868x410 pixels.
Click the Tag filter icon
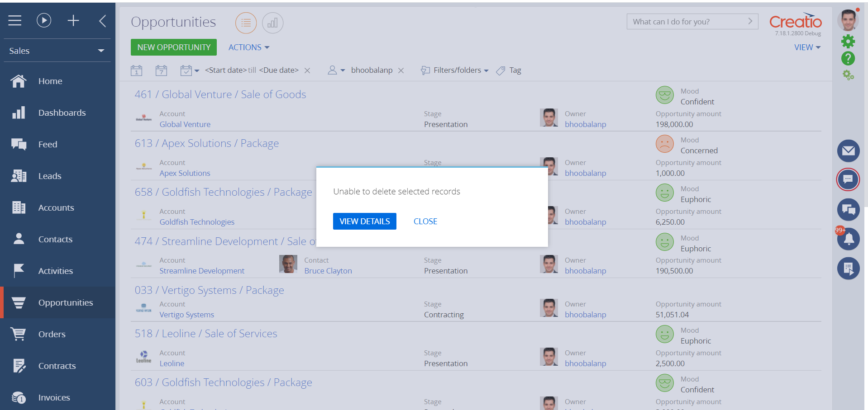[500, 71]
